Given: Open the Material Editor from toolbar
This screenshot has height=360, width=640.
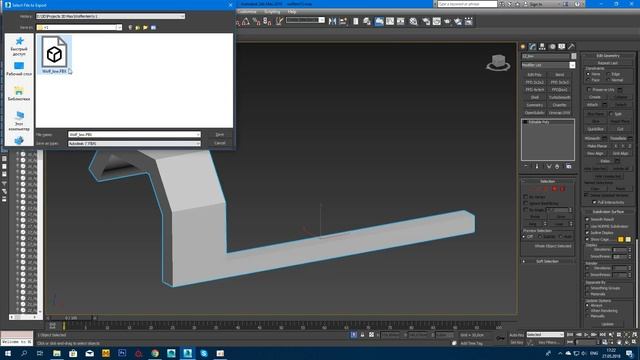Looking at the screenshot, I should (413, 21).
